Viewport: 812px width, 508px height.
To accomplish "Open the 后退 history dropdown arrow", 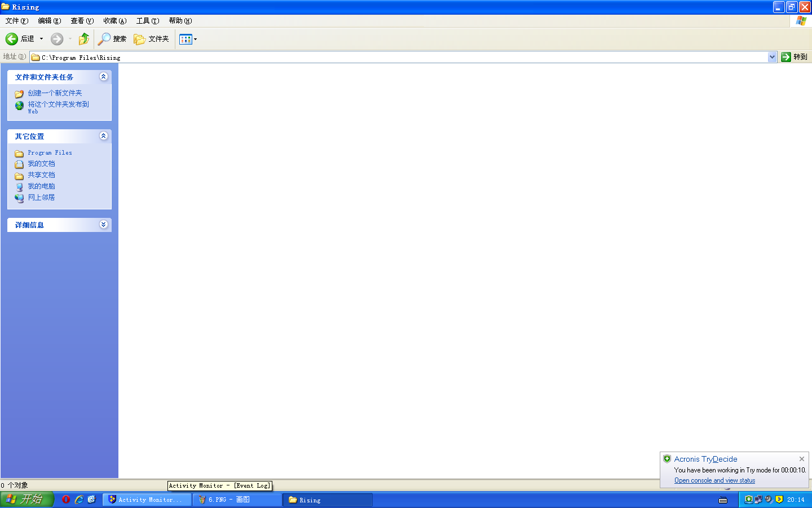I will click(41, 39).
